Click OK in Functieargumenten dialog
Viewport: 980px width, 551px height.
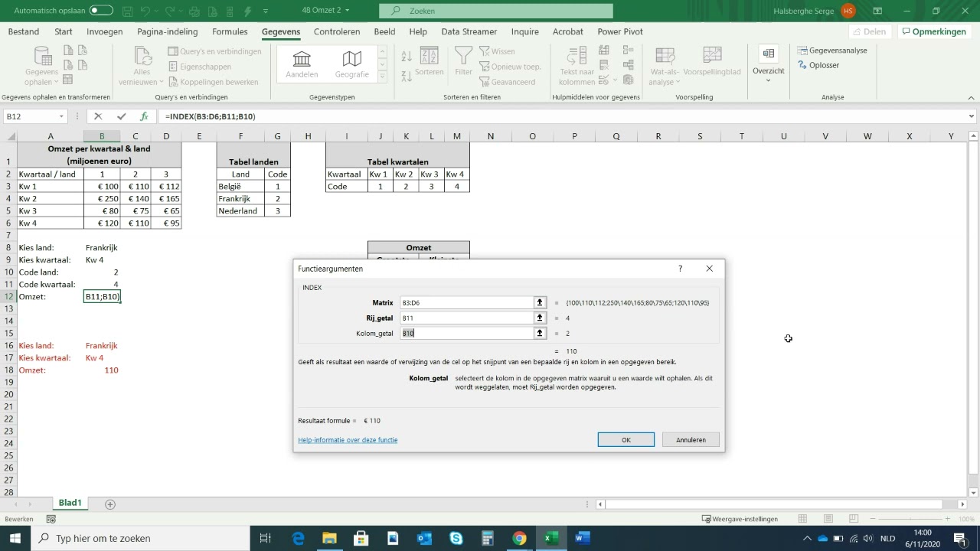coord(626,440)
